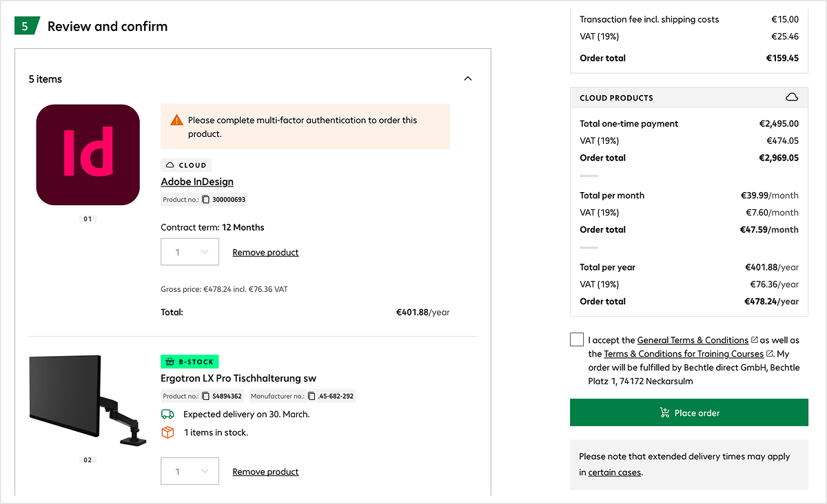The image size is (827, 504).
Task: Copy manufacturer number 45-682-292
Action: click(312, 397)
